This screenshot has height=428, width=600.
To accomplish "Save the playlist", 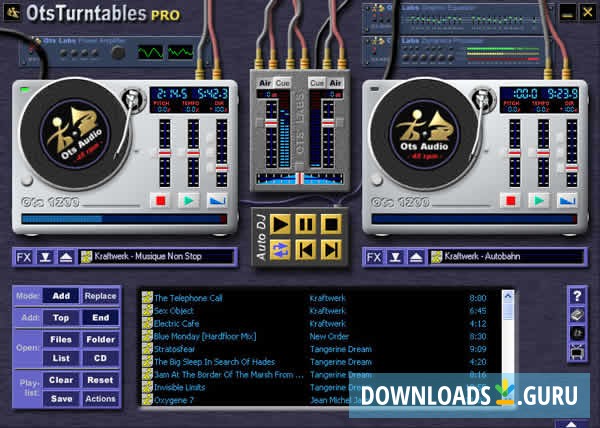I will pyautogui.click(x=61, y=399).
